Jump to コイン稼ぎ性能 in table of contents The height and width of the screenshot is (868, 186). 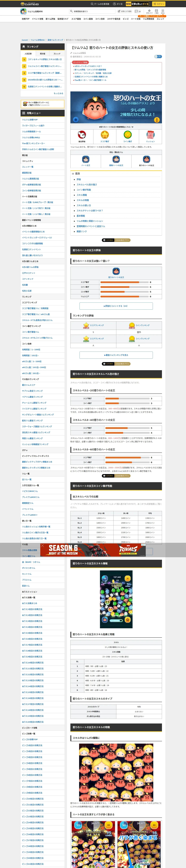tap(84, 190)
